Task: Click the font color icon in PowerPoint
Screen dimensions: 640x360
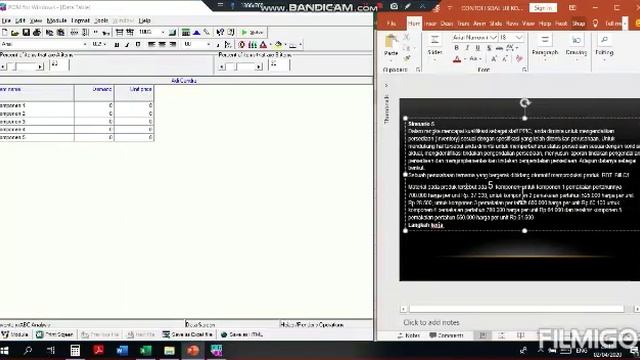Action: tap(457, 59)
